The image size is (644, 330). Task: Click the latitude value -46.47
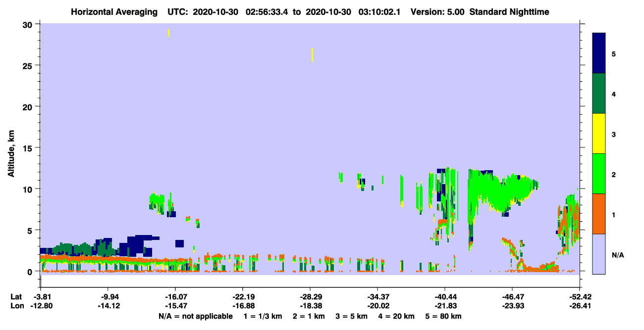[512, 296]
